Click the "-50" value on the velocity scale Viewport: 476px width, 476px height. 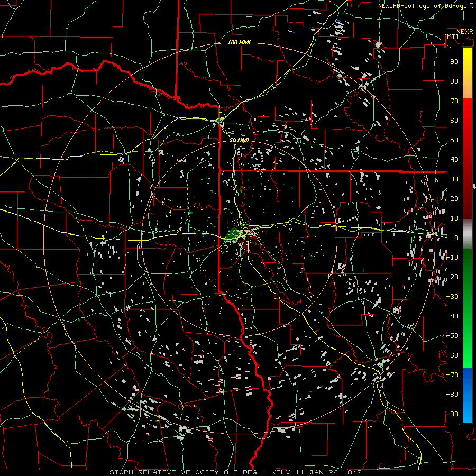point(452,336)
